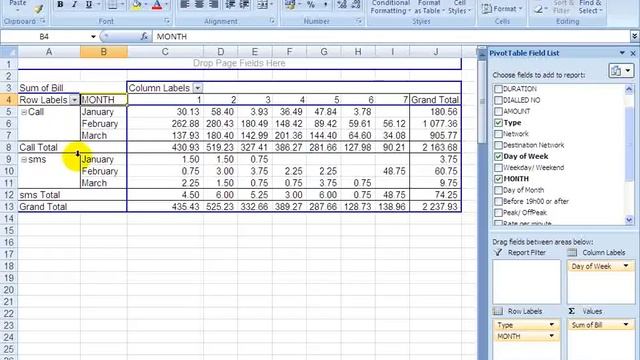Uncheck the Type field checkbox
This screenshot has height=360, width=640.
pos(498,122)
